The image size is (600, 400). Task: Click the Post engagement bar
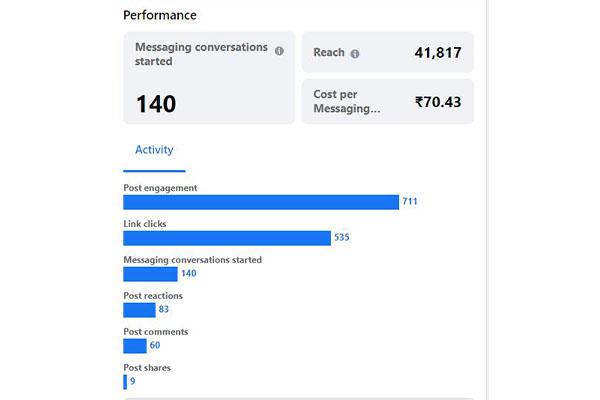click(260, 202)
